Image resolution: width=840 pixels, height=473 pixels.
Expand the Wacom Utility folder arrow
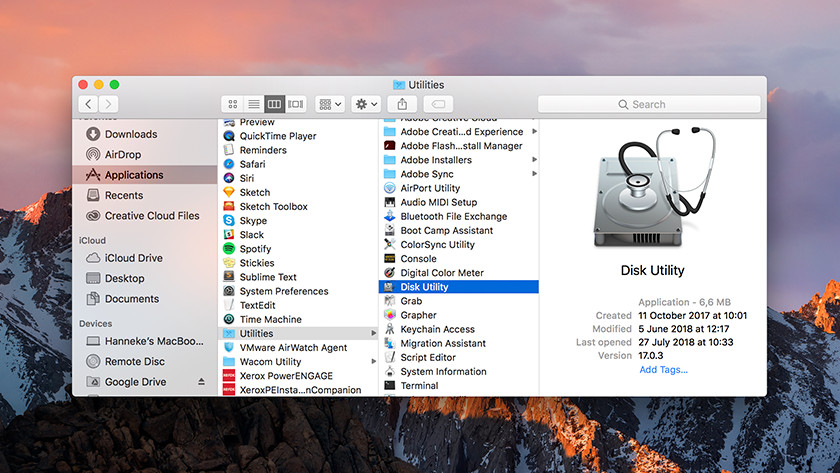click(373, 362)
